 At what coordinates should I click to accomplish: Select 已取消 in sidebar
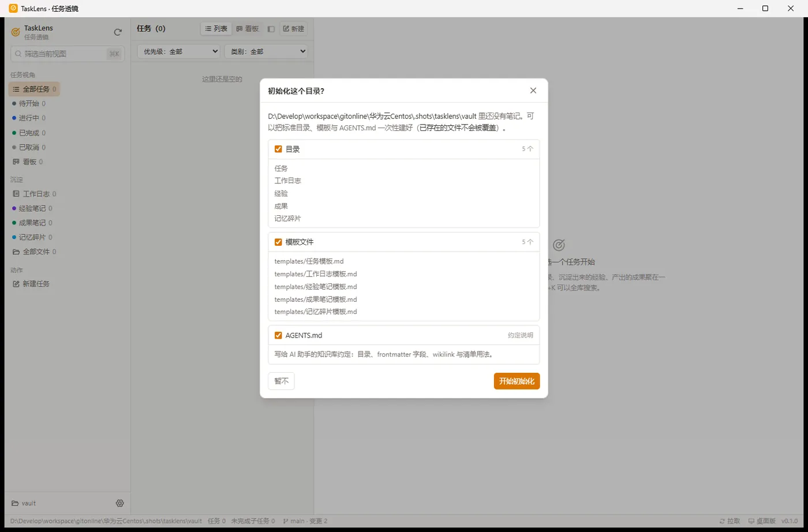28,147
